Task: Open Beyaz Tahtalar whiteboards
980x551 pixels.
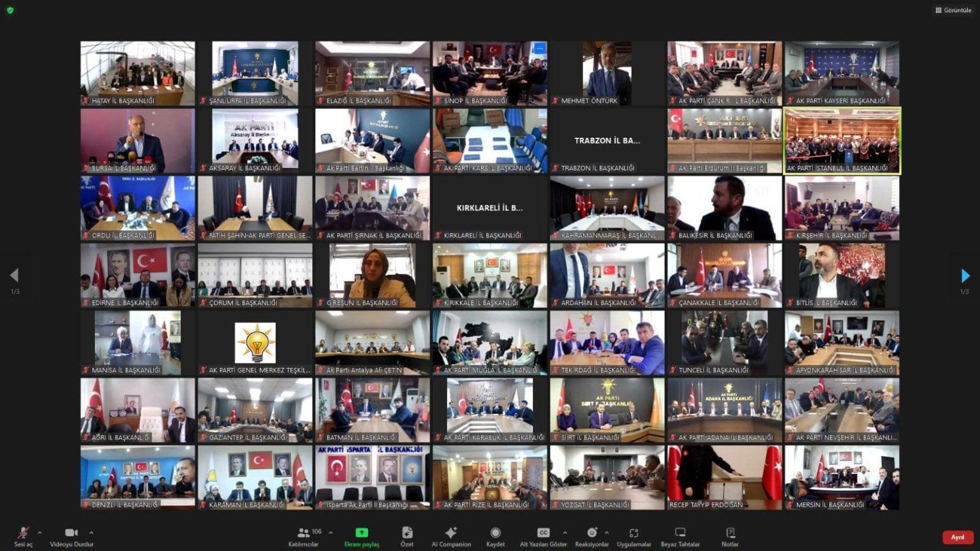Action: [680, 537]
